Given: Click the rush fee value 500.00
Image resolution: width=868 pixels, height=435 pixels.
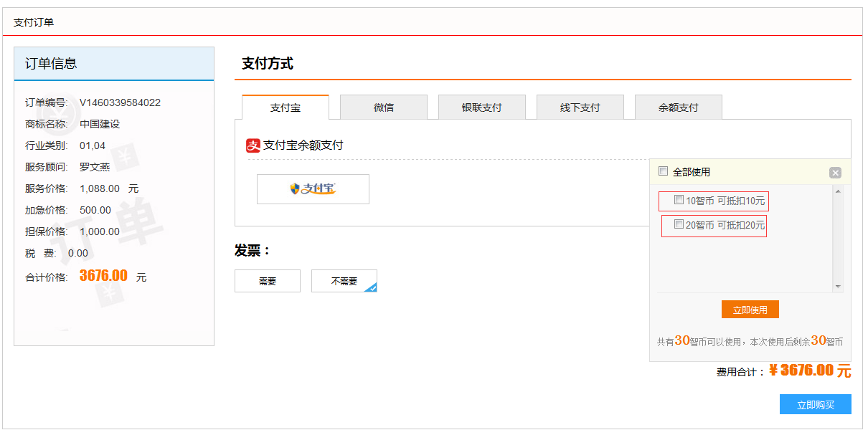Looking at the screenshot, I should (95, 210).
